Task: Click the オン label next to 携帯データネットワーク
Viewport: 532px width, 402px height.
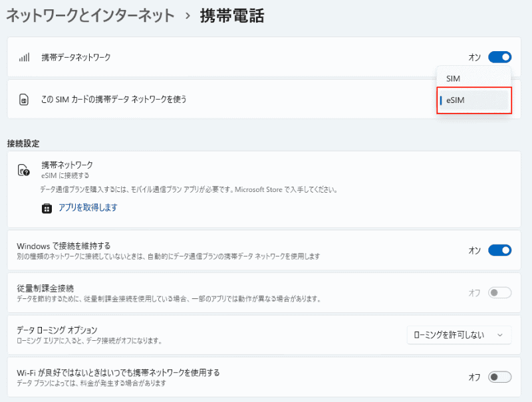Action: coord(474,57)
